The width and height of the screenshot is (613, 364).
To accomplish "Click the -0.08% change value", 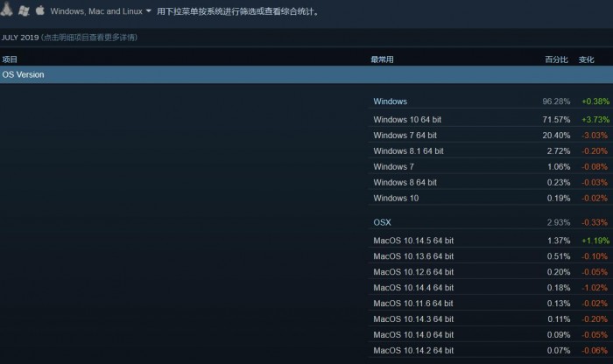I will pyautogui.click(x=595, y=167).
